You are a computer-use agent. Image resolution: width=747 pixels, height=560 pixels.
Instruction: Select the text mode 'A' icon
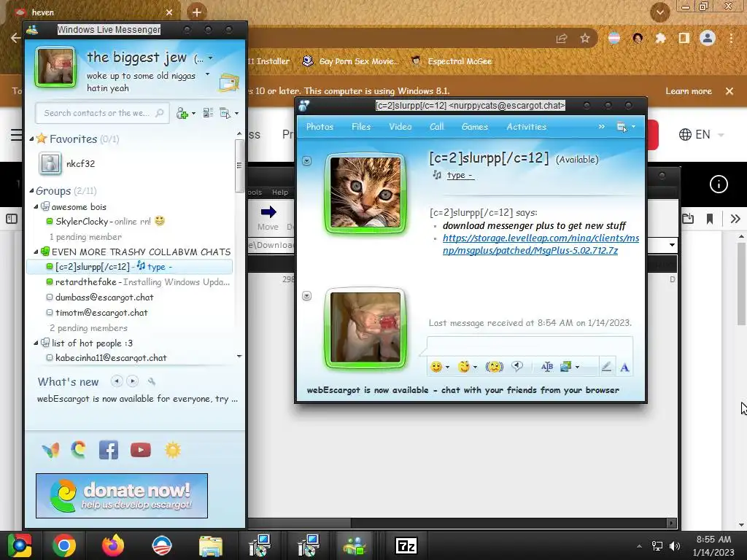pos(624,367)
